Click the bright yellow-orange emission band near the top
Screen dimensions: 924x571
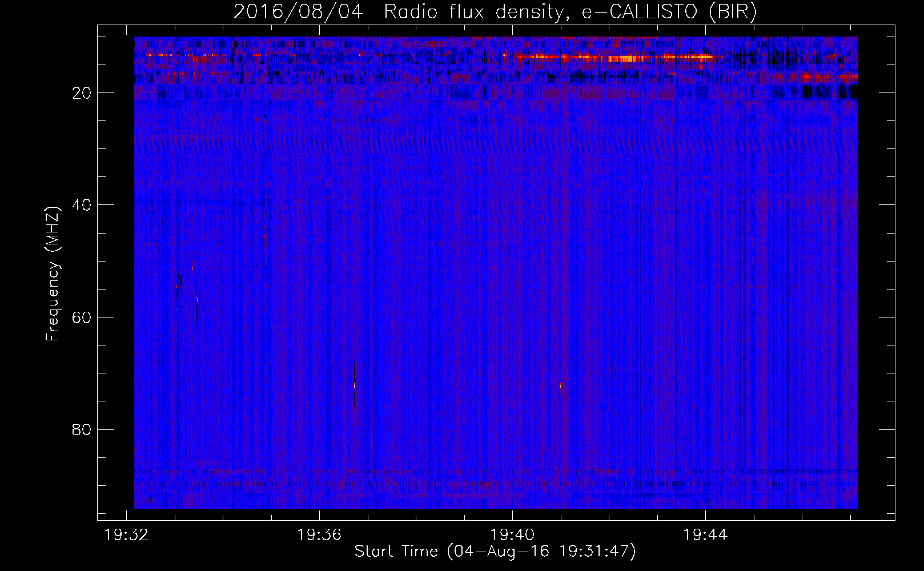[615, 57]
